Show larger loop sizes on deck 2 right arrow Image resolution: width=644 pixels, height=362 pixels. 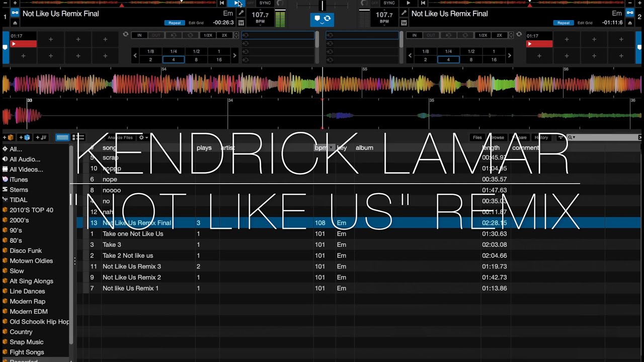point(509,55)
